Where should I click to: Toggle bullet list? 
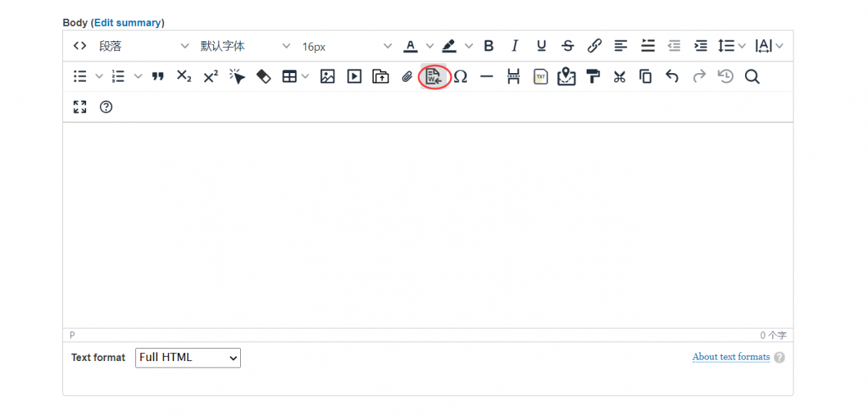(80, 77)
